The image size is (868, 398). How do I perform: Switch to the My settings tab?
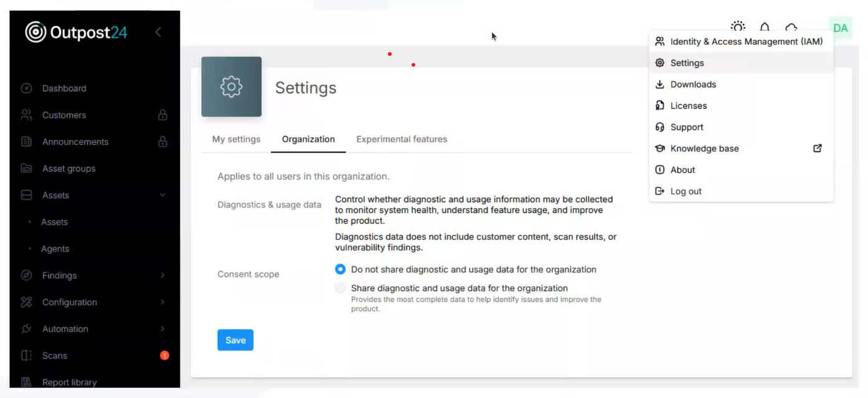coord(236,140)
